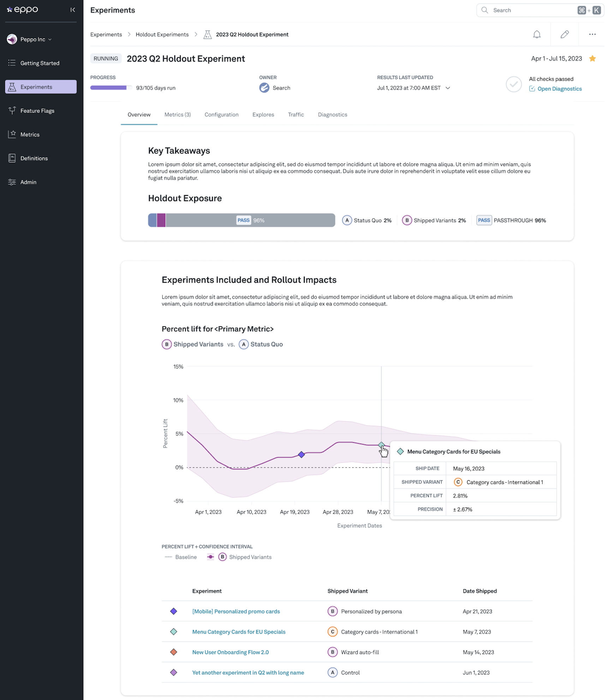Select Feature Flags in the sidebar

37,110
